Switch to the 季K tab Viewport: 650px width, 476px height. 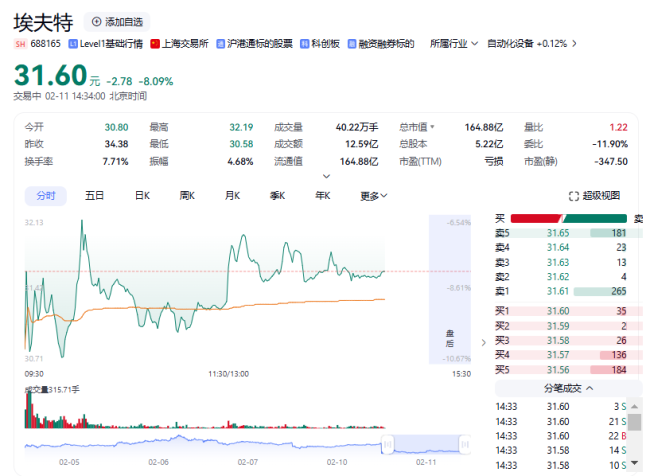pos(277,196)
